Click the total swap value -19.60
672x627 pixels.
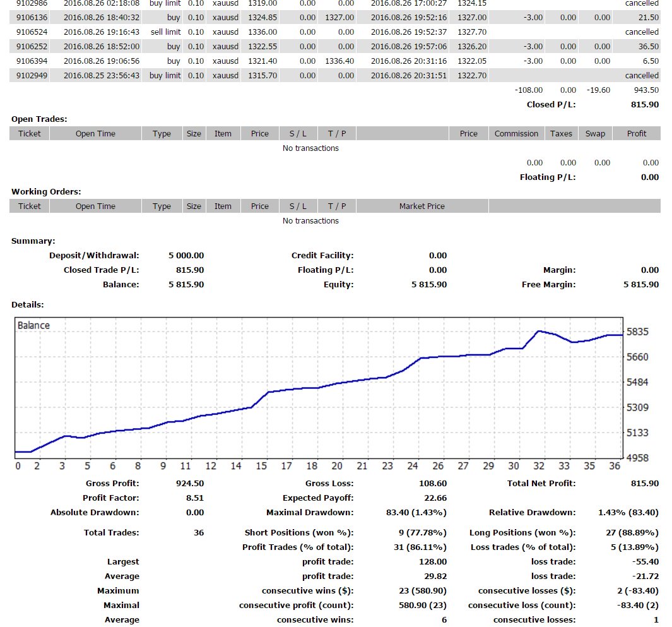598,90
